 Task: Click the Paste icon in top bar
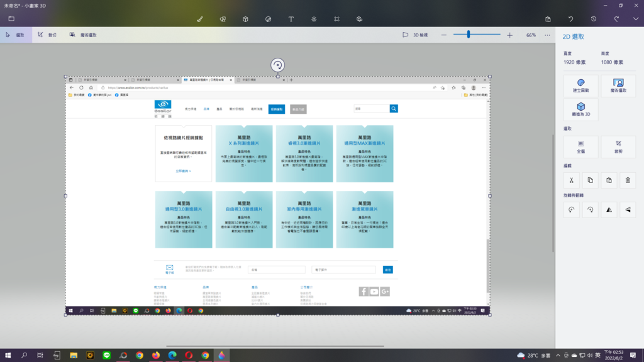tap(548, 19)
